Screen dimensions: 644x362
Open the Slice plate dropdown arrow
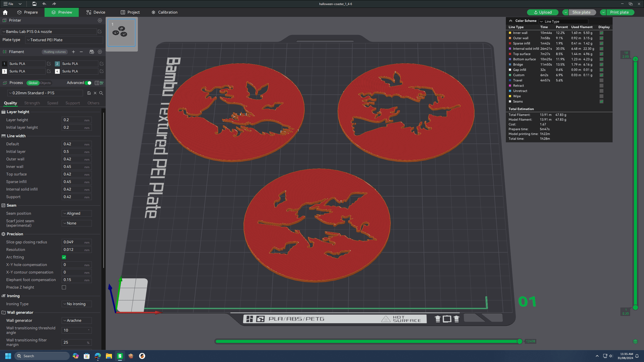(566, 12)
